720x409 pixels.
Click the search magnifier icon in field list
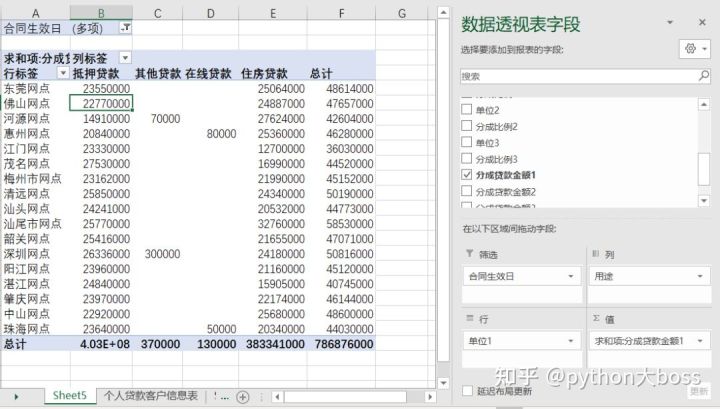click(703, 76)
